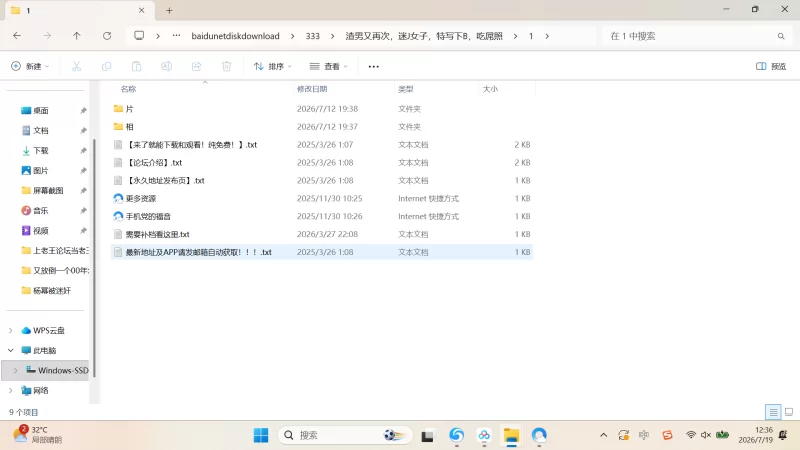This screenshot has width=800, height=450.
Task: Click breadcrumb segment 1
Action: (531, 36)
